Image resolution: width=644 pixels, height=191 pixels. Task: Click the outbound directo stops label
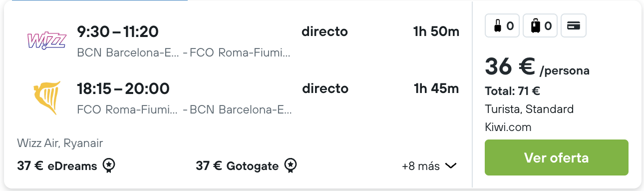pyautogui.click(x=324, y=31)
